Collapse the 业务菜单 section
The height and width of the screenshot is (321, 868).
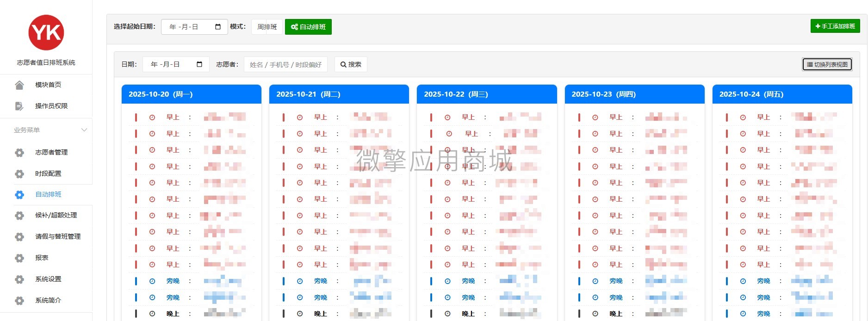click(84, 130)
